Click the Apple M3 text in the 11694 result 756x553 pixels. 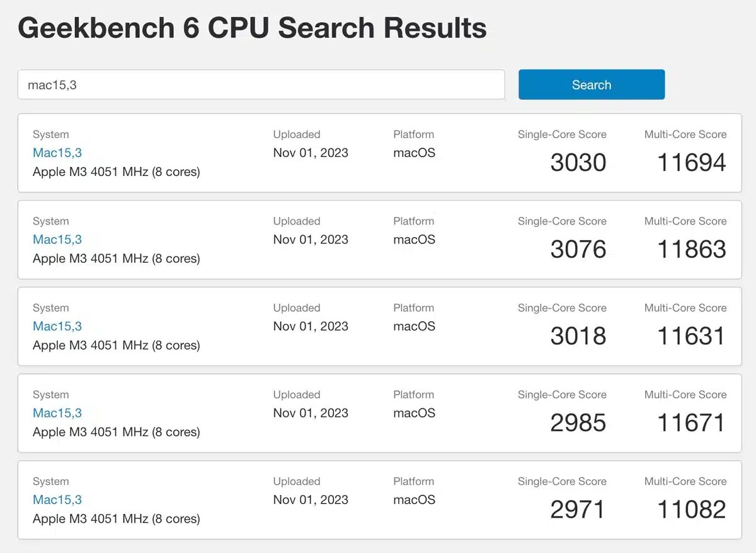click(x=116, y=172)
